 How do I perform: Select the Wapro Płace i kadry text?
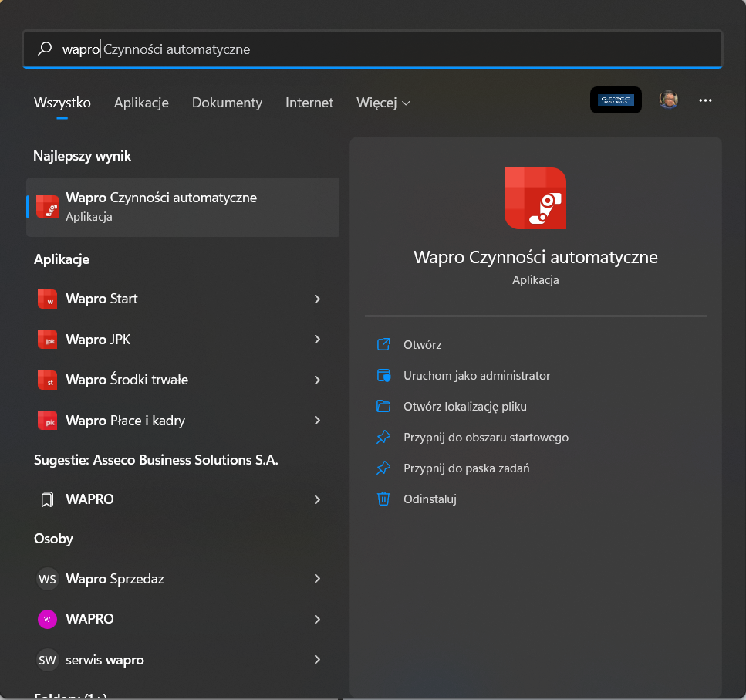pyautogui.click(x=125, y=421)
